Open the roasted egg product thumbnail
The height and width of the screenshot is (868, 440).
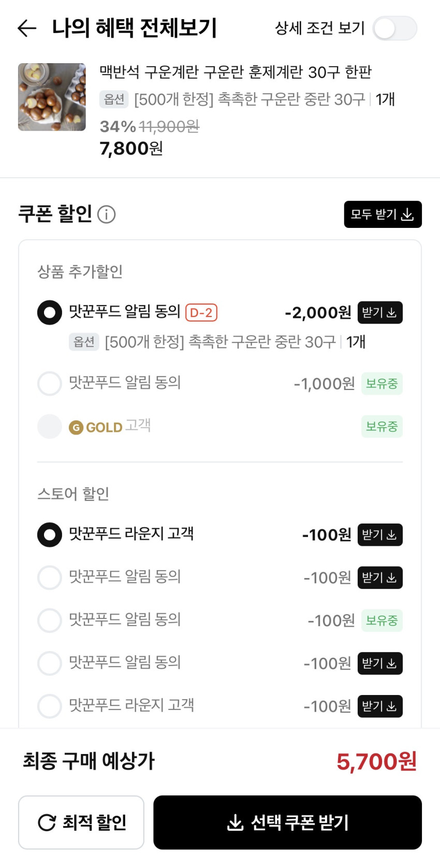pyautogui.click(x=52, y=97)
